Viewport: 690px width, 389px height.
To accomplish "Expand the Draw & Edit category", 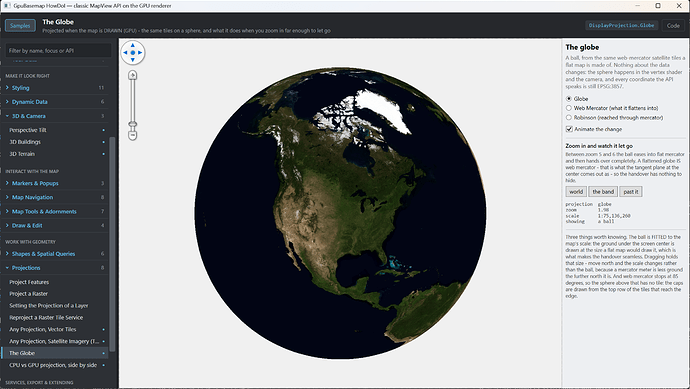I will click(55, 225).
